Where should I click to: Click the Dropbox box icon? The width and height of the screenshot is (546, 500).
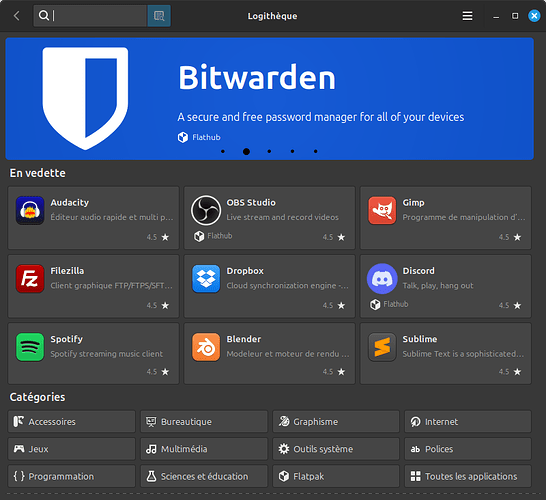coord(206,279)
